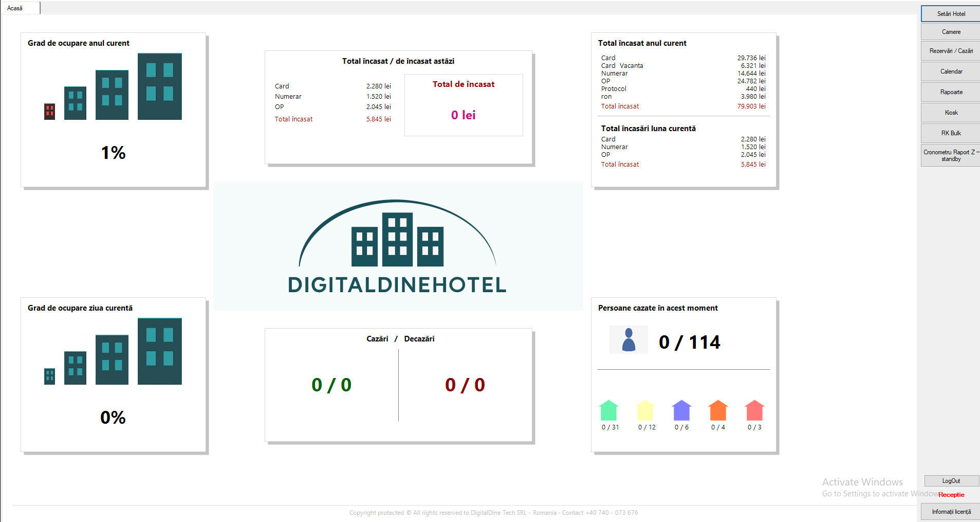
Task: Click the 1% yearly occupancy value
Action: [113, 153]
